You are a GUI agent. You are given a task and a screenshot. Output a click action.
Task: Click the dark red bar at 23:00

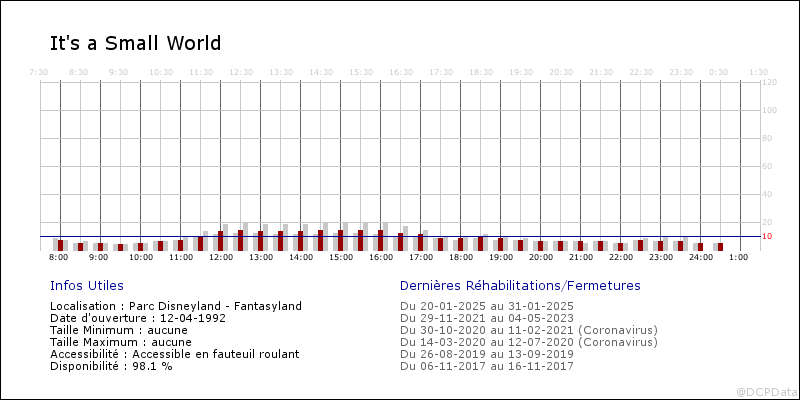660,246
